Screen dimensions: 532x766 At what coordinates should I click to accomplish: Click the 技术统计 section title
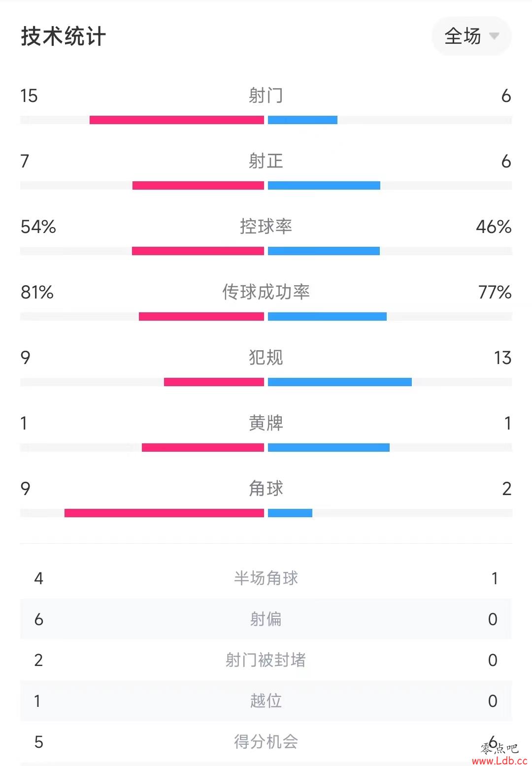[63, 36]
